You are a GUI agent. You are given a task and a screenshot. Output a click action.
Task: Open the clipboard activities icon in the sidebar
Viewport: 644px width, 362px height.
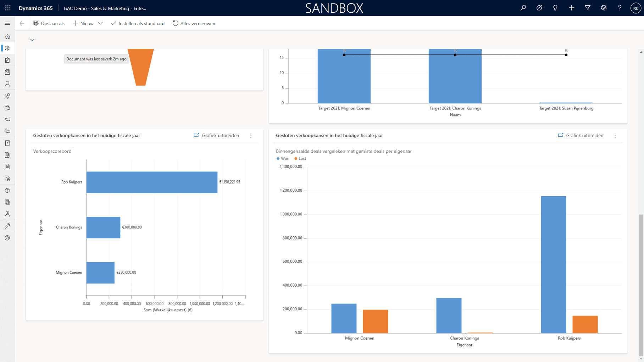[7, 60]
